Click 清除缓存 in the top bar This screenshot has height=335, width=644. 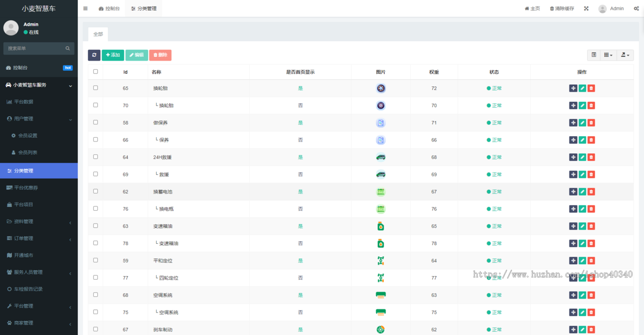pos(562,9)
